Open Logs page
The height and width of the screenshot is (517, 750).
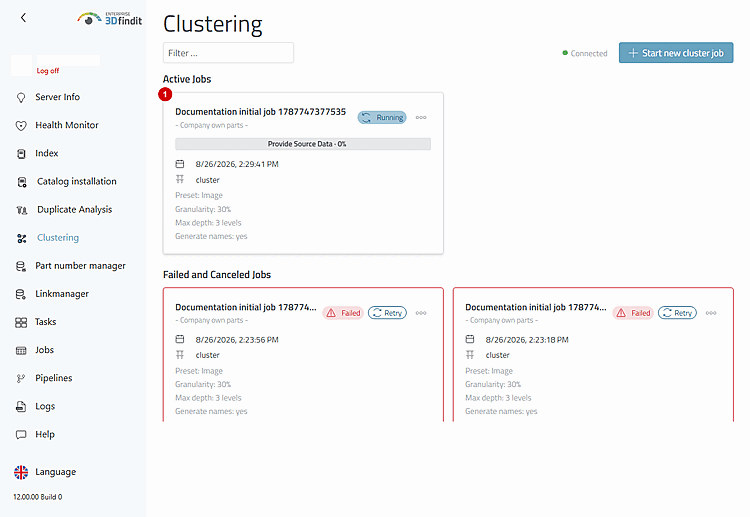[x=45, y=407]
